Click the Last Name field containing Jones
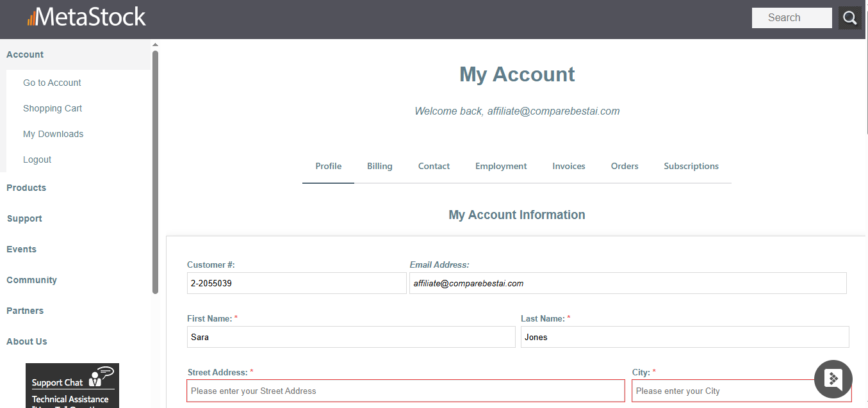Viewport: 868px width, 408px height. pos(685,337)
